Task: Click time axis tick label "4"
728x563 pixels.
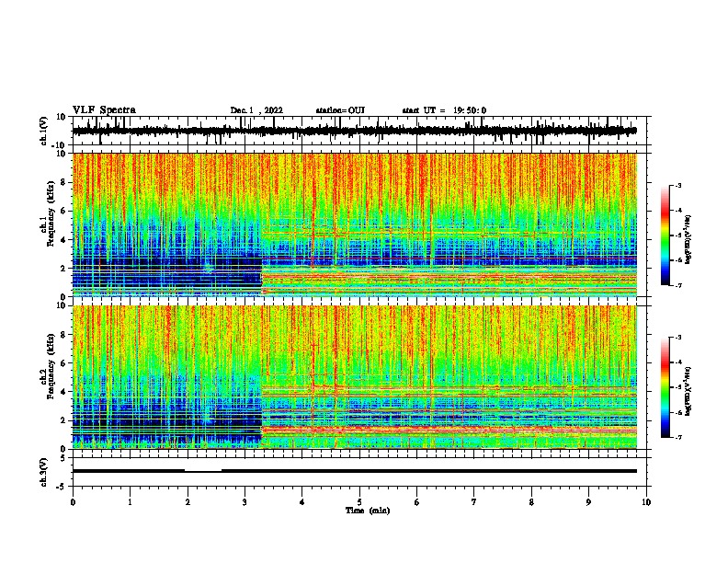Action: (301, 502)
